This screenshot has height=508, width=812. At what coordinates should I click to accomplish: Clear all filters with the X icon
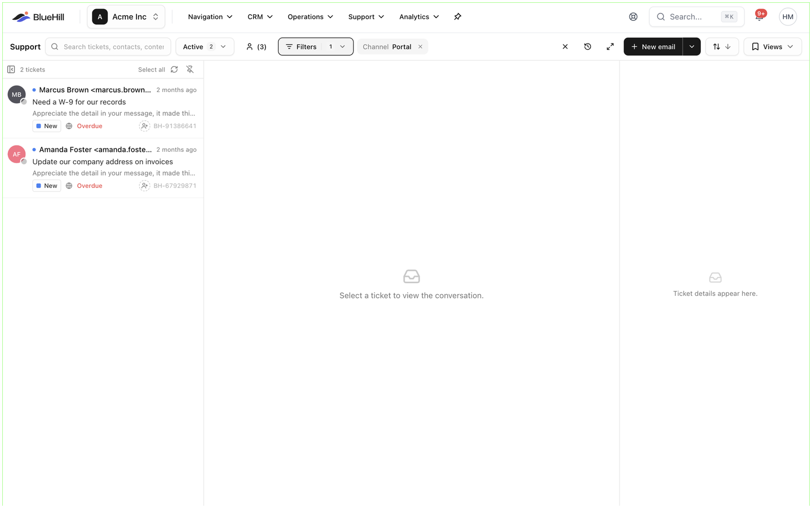tap(565, 47)
